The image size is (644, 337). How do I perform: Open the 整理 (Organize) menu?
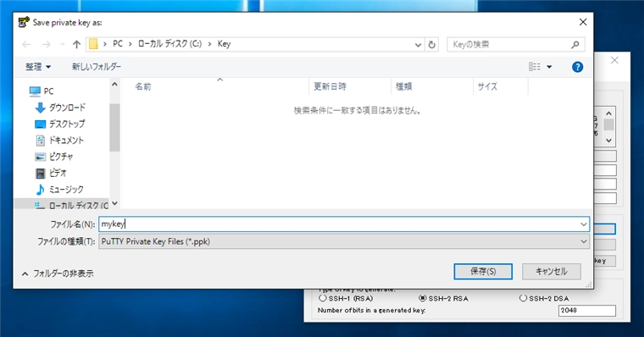coord(38,67)
